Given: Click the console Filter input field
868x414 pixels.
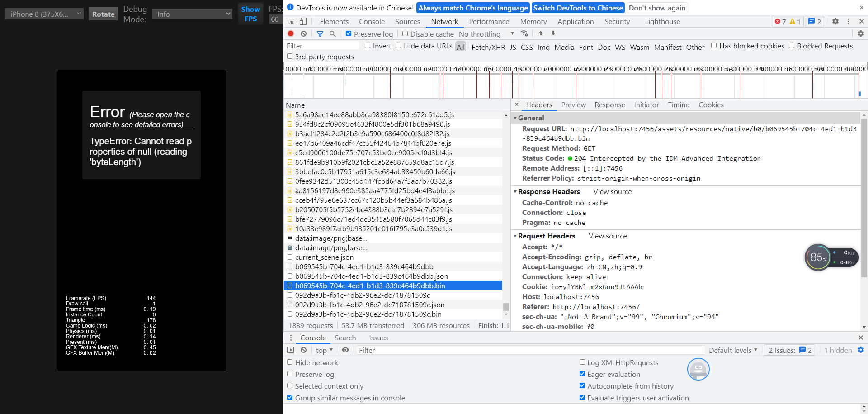Looking at the screenshot, I should [x=530, y=350].
